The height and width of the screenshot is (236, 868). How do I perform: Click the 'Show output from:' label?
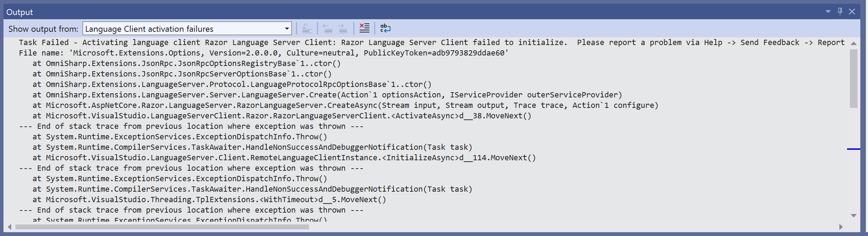pos(43,29)
